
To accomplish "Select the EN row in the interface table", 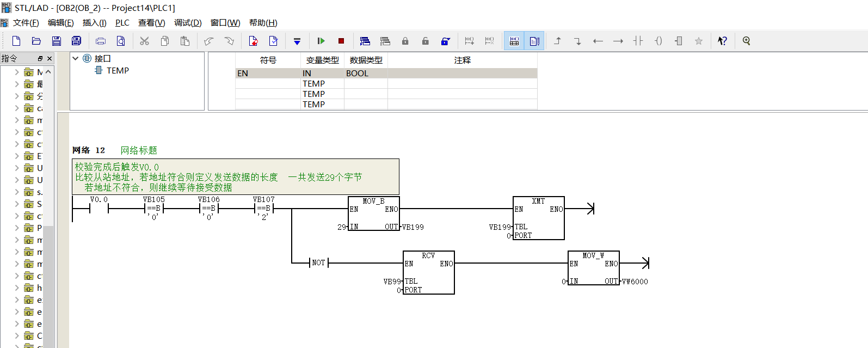I will [x=386, y=74].
